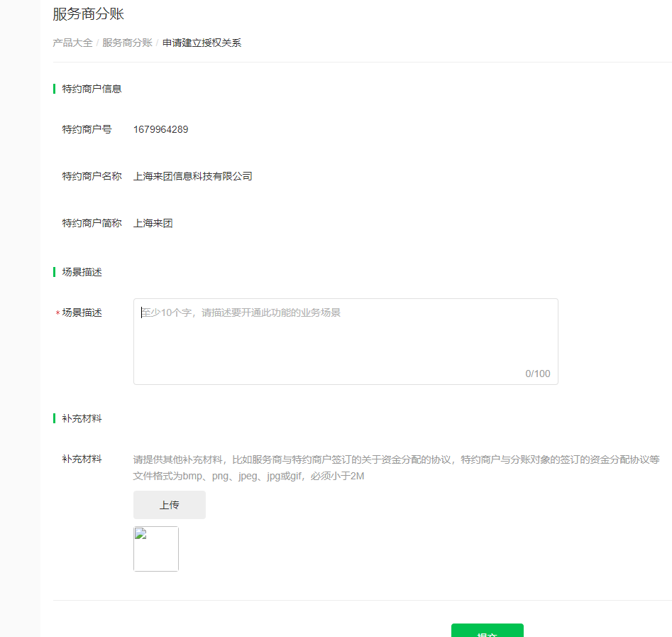The image size is (672, 637).
Task: Select the merchant name 上海来团信息科技有限公司
Action: click(194, 176)
